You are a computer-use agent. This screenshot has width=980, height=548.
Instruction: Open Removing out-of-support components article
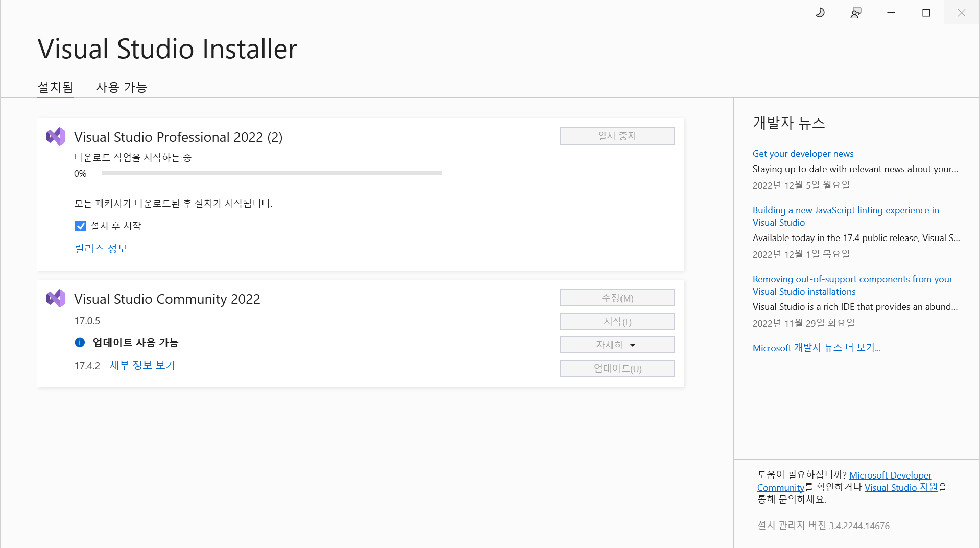pos(852,285)
